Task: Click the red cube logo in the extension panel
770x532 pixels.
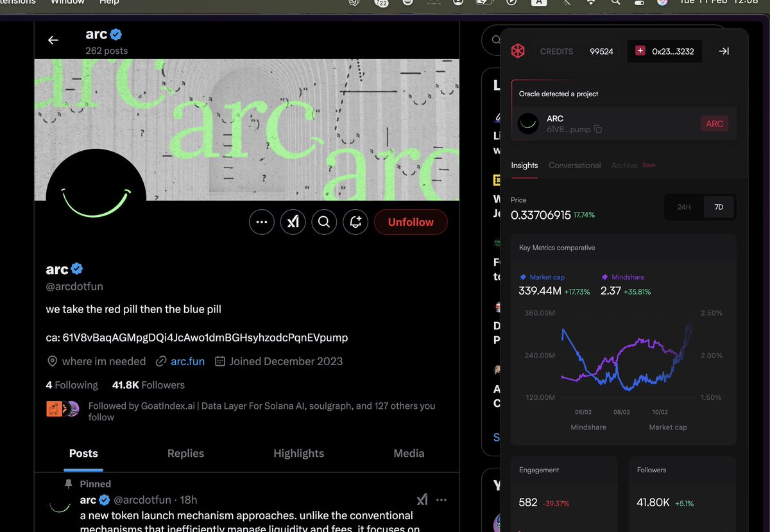Action: tap(518, 51)
